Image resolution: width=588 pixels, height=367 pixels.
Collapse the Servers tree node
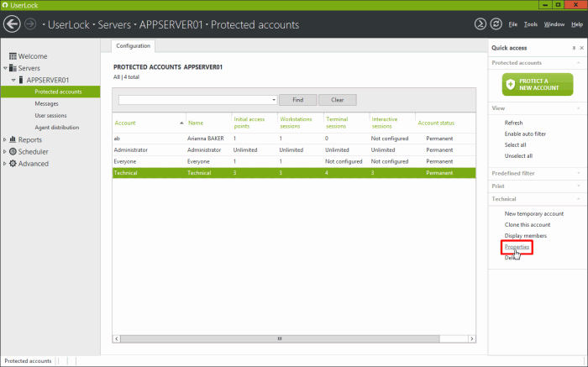tap(5, 68)
